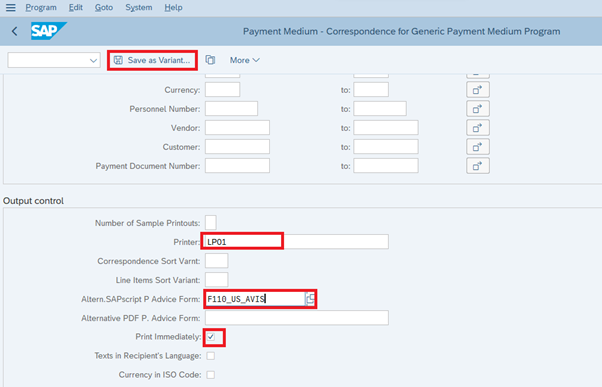602x387 pixels.
Task: Click the F110_US_AVIS form field
Action: click(x=255, y=299)
